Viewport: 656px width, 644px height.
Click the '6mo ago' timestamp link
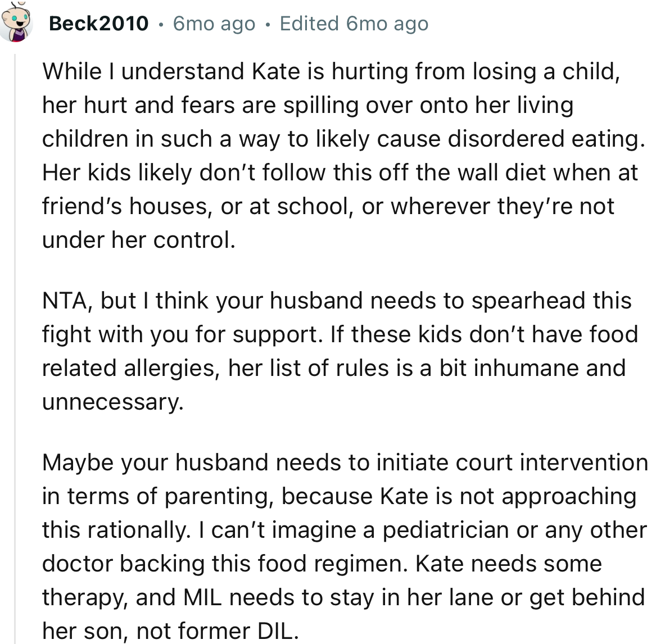click(214, 23)
